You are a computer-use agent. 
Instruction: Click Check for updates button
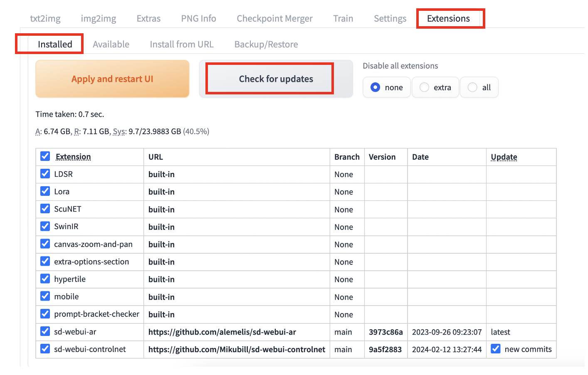pyautogui.click(x=276, y=79)
